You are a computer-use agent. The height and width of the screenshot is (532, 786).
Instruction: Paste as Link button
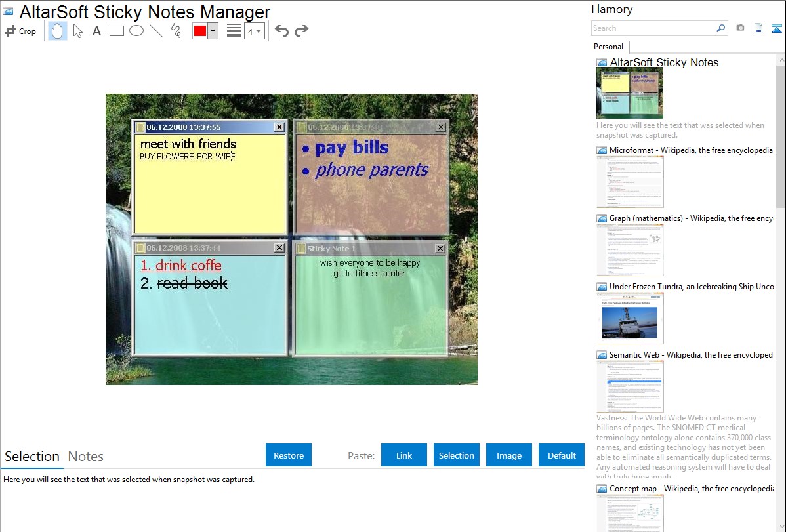(404, 455)
